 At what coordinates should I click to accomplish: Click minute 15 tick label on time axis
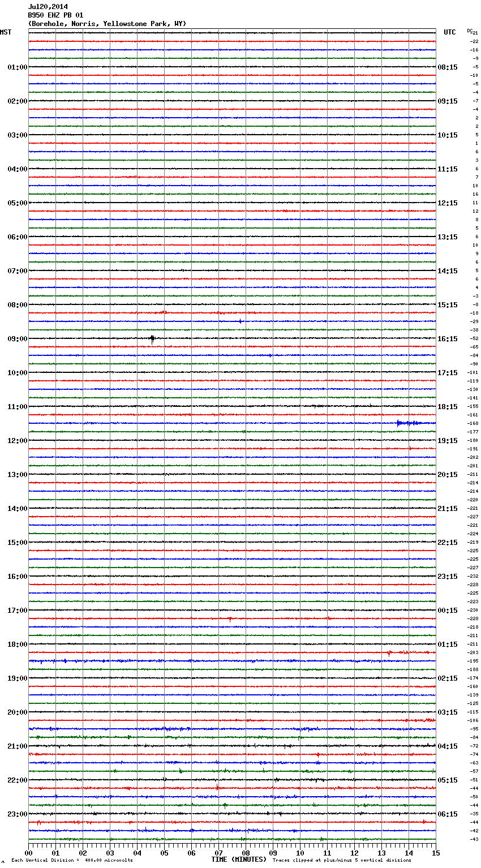point(436,853)
